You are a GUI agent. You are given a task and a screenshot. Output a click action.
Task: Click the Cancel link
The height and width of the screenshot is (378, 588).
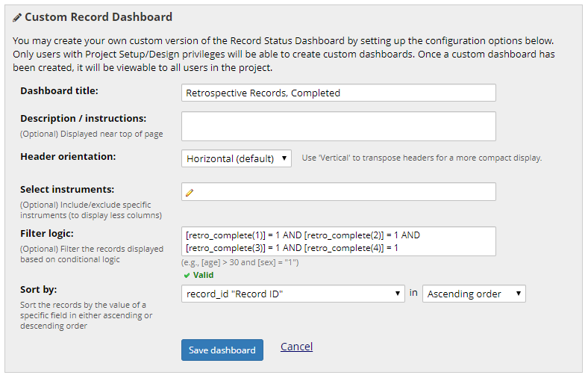[296, 347]
